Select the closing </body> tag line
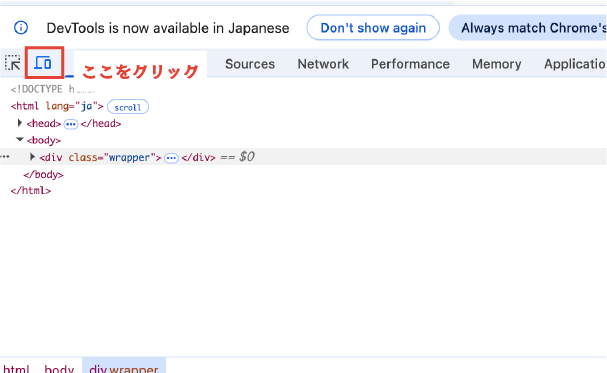The image size is (607, 373). (x=43, y=175)
